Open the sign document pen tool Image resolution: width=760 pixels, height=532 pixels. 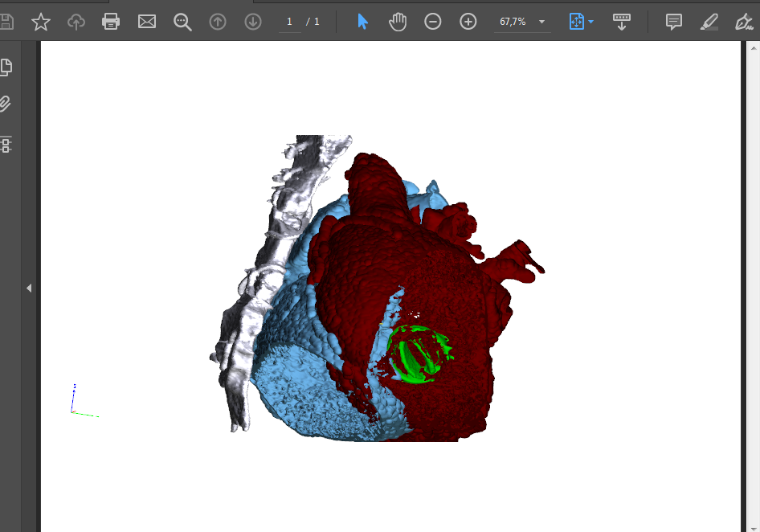(743, 22)
